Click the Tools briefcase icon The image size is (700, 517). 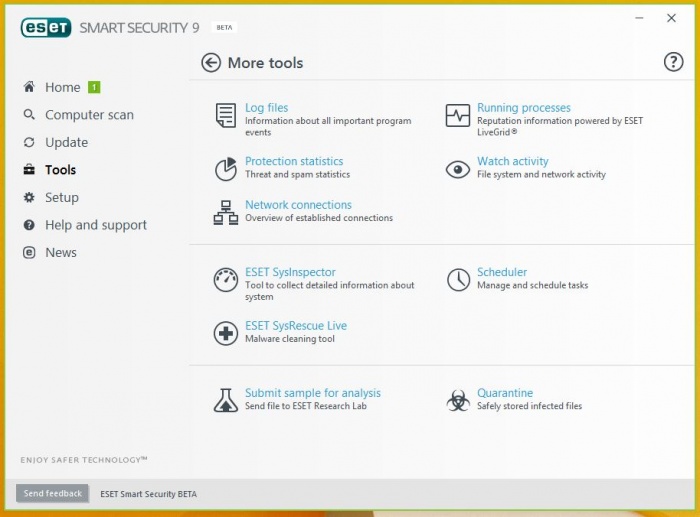click(x=29, y=170)
